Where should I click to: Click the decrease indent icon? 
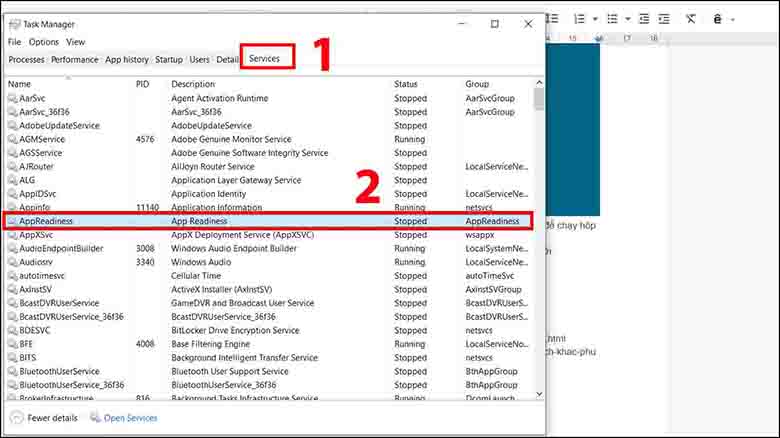coord(644,19)
